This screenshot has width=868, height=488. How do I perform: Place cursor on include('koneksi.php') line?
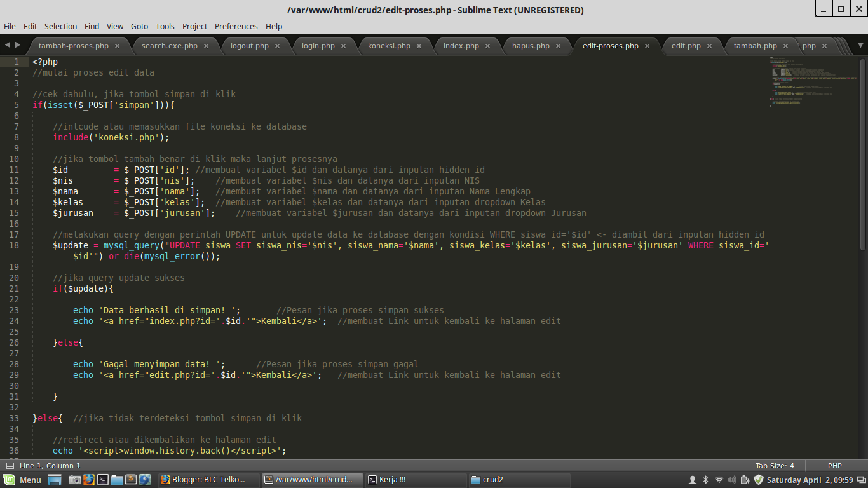point(111,137)
